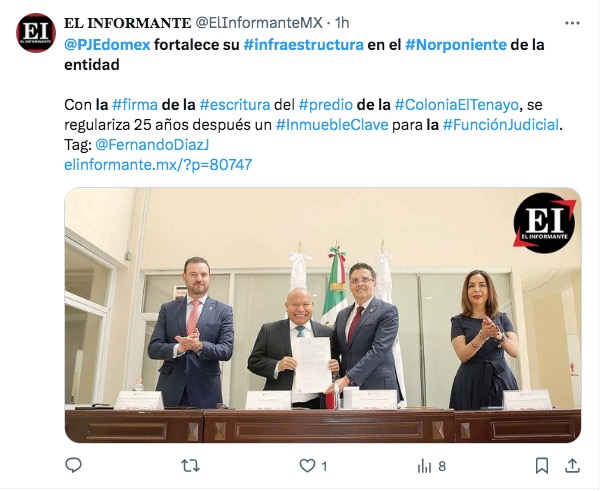This screenshot has width=601, height=491.
Task: Follow the #infraestructura hashtag
Action: (304, 45)
